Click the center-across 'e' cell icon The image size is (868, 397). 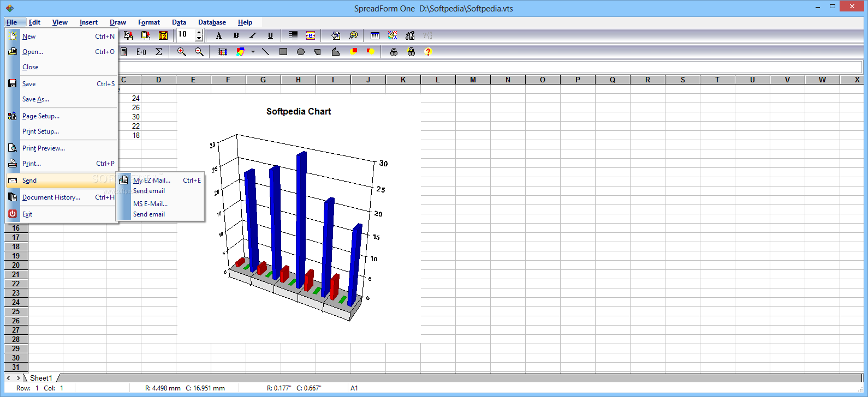pyautogui.click(x=311, y=35)
